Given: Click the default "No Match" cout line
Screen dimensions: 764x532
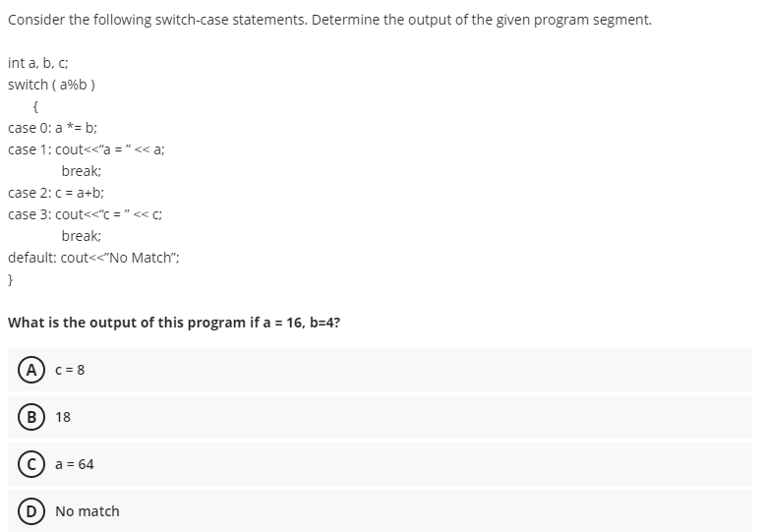Looking at the screenshot, I should (93, 258).
